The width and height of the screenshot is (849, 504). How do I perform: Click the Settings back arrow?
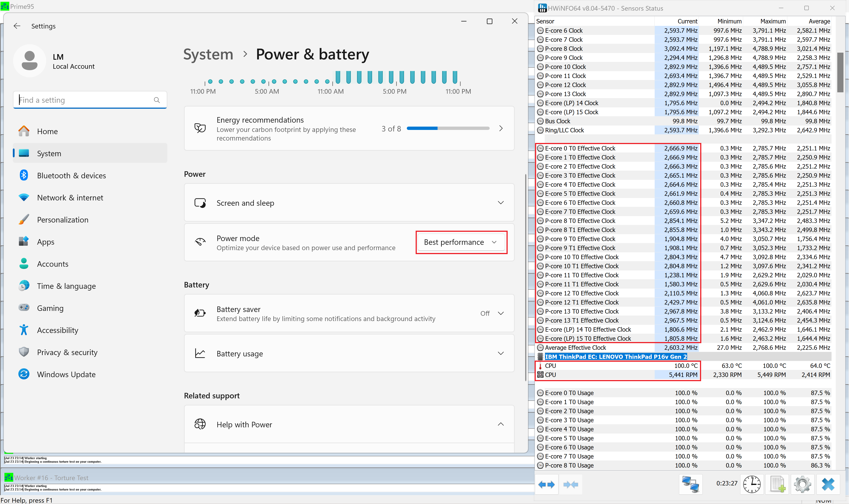pos(17,26)
